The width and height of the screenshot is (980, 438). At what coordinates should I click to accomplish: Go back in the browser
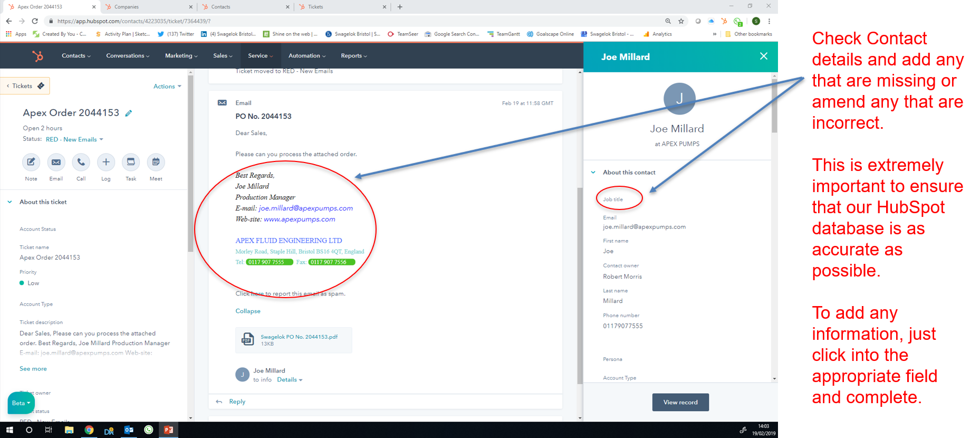[x=9, y=21]
